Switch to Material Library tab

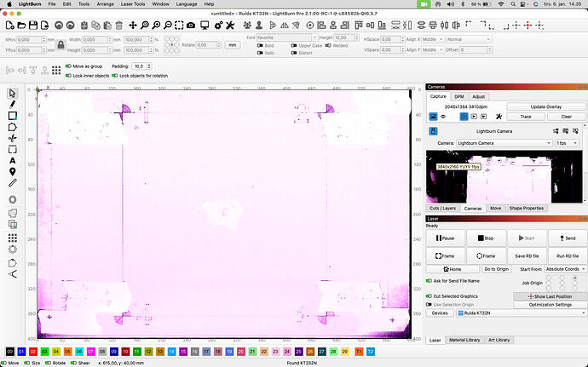pos(464,340)
